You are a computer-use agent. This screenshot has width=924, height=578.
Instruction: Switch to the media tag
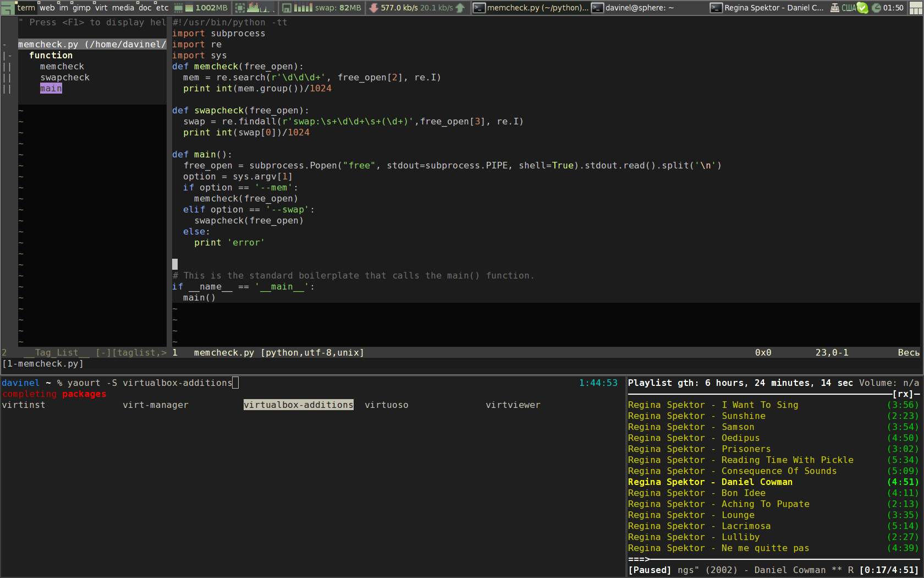click(x=123, y=8)
